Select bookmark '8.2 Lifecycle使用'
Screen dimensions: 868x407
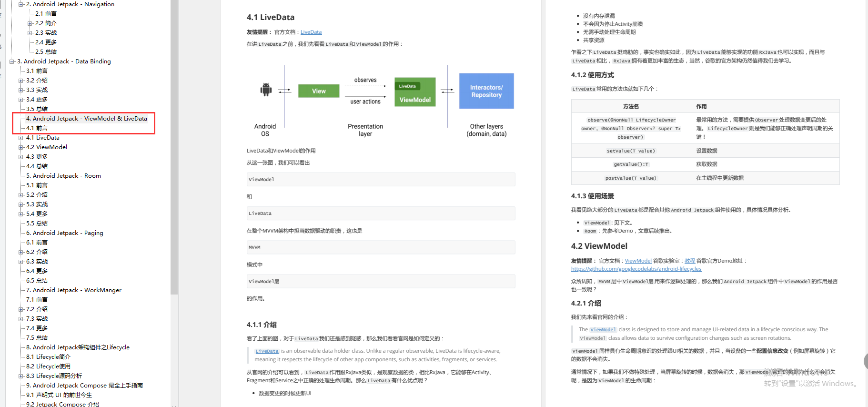(x=48, y=366)
